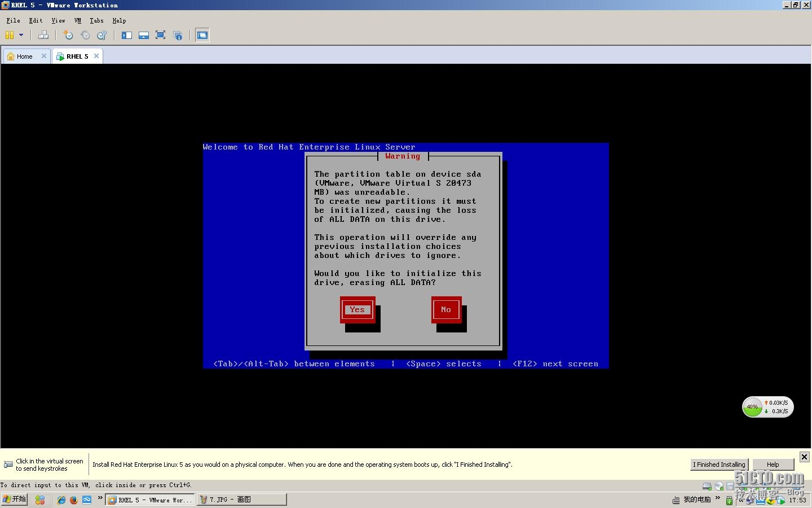Click the Quick Switch view icon
The image size is (812, 508).
point(144,35)
